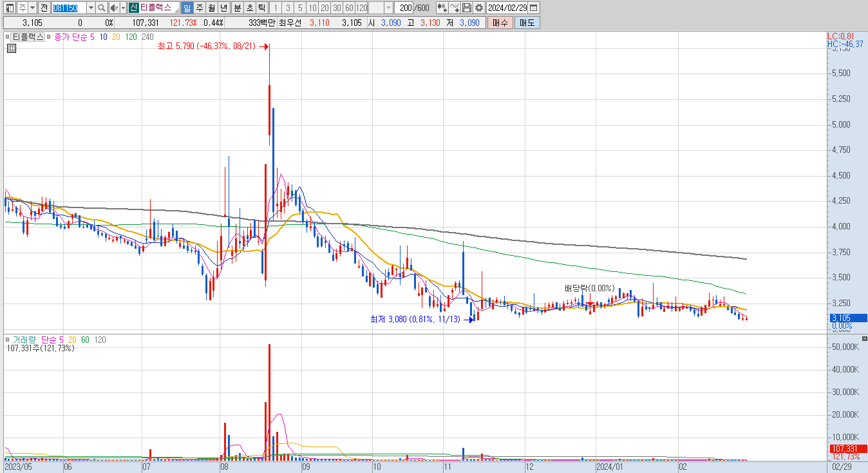Image resolution: width=868 pixels, height=473 pixels.
Task: Toggle the small square before 거래량
Action: [8, 340]
